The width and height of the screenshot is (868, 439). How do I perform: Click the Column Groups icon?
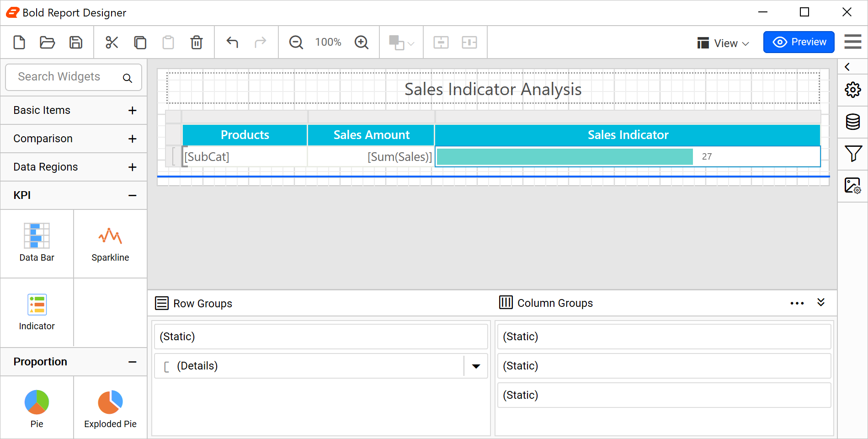506,302
